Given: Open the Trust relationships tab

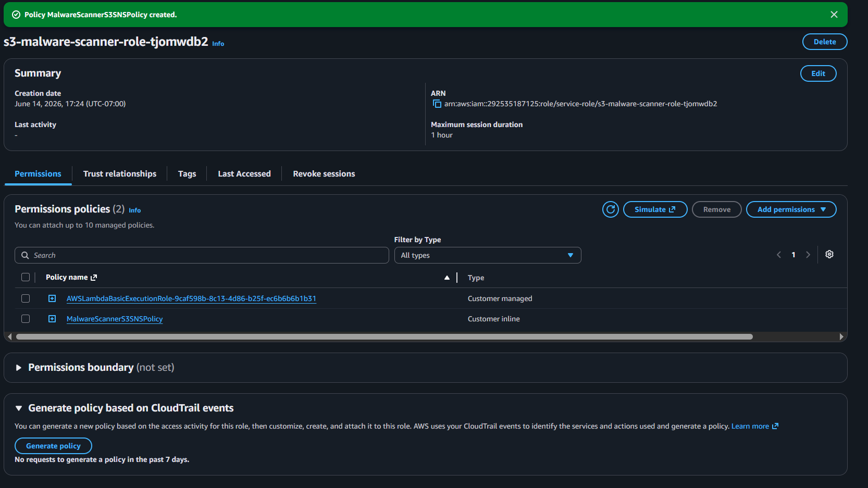Looking at the screenshot, I should click(120, 174).
